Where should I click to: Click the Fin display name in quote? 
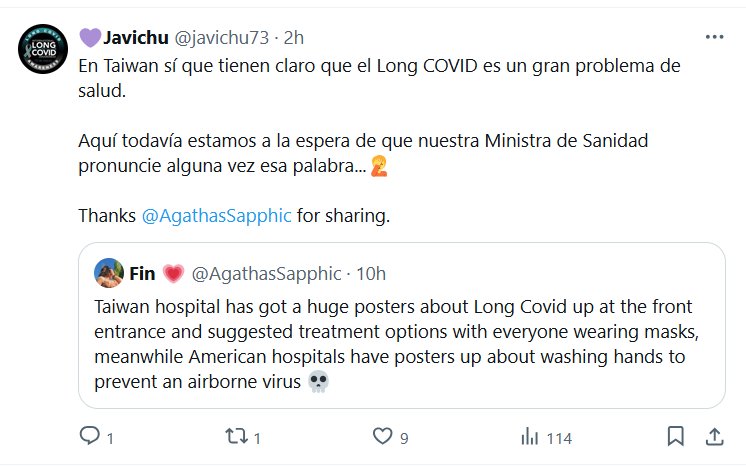(x=142, y=272)
